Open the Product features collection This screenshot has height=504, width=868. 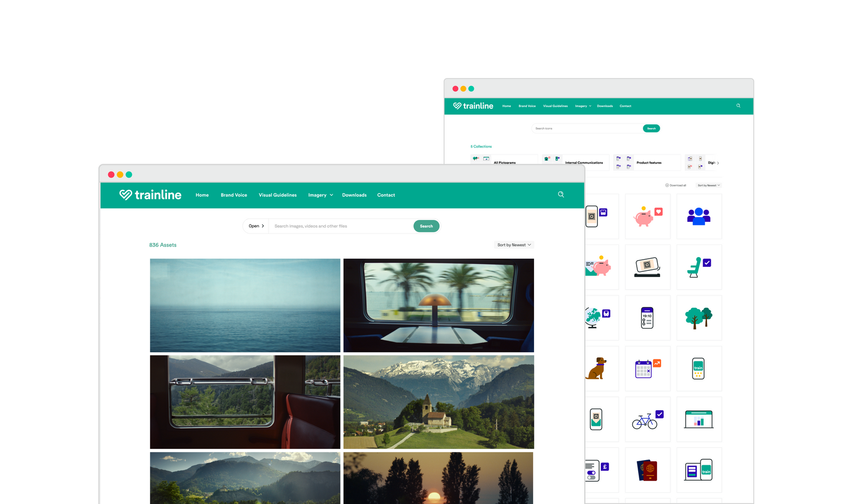click(647, 163)
